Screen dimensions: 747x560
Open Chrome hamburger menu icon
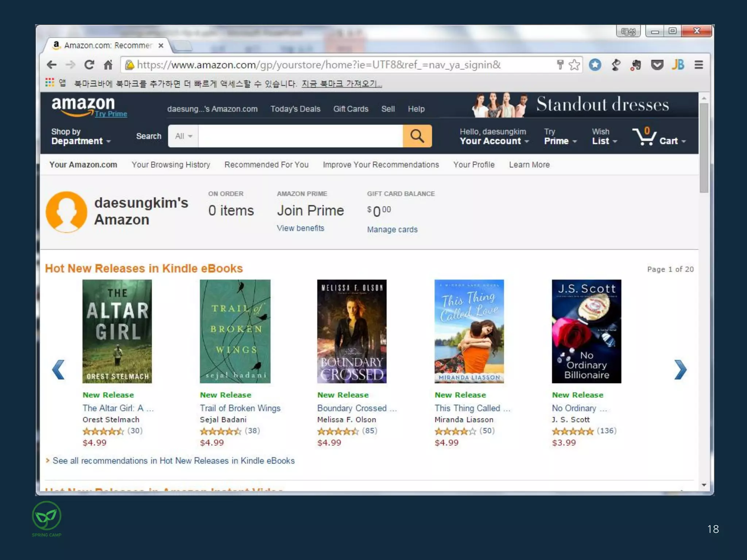[698, 65]
